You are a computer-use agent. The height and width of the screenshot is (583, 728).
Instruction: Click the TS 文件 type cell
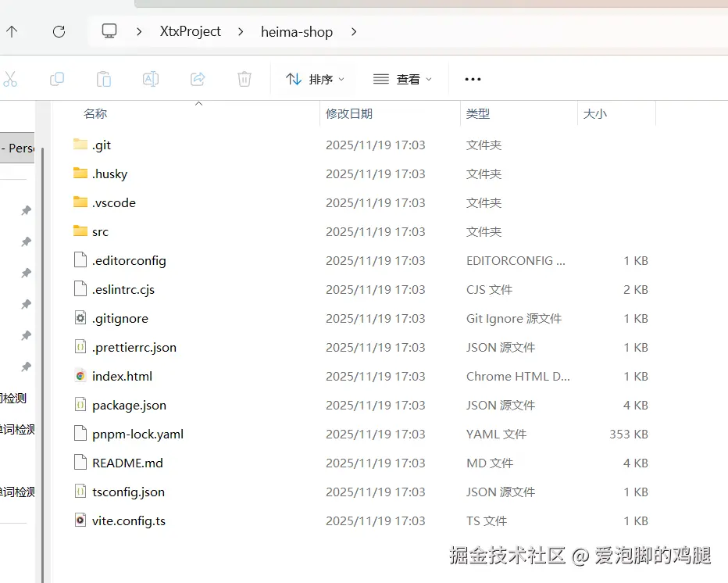point(487,520)
